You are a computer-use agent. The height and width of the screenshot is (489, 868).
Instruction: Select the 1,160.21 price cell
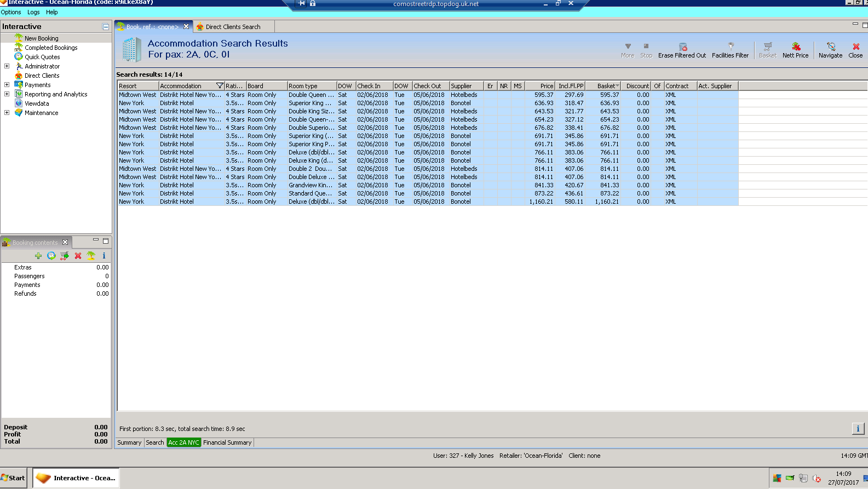click(541, 202)
